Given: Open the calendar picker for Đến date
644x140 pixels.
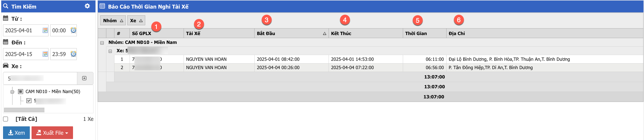Looking at the screenshot, I should point(45,54).
